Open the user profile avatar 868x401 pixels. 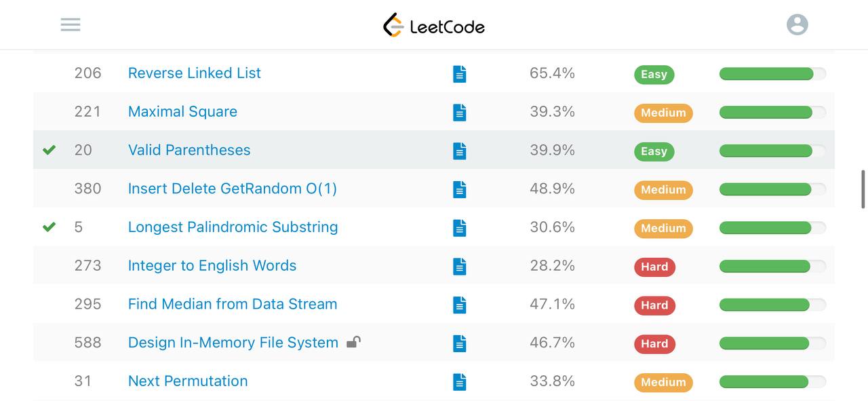pyautogui.click(x=797, y=24)
